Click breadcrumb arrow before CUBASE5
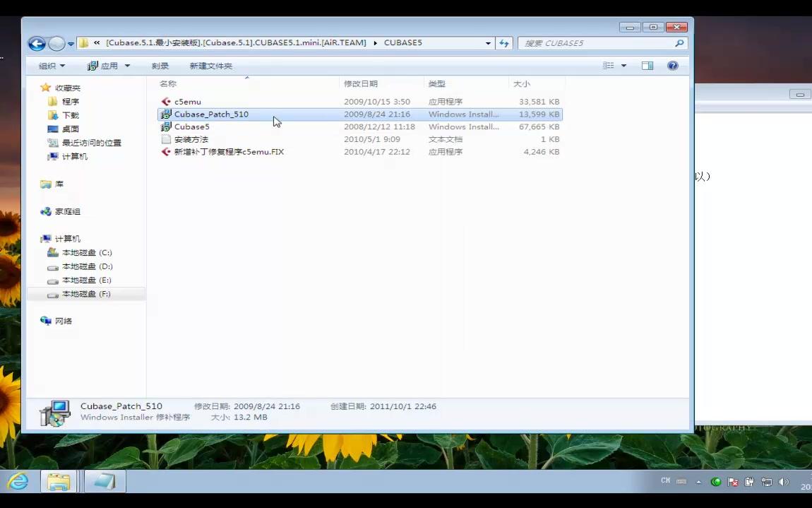This screenshot has width=812, height=508. point(375,43)
